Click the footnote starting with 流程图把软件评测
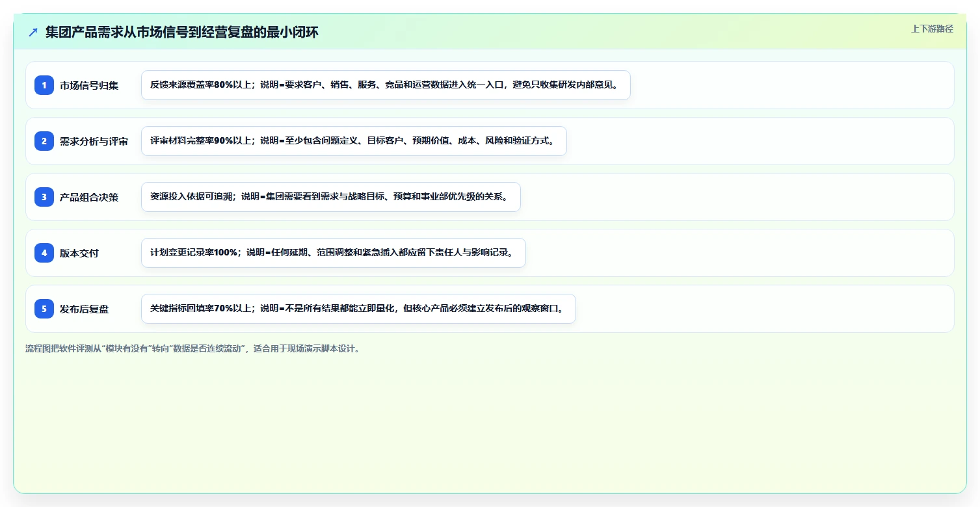The width and height of the screenshot is (980, 507). (192, 348)
